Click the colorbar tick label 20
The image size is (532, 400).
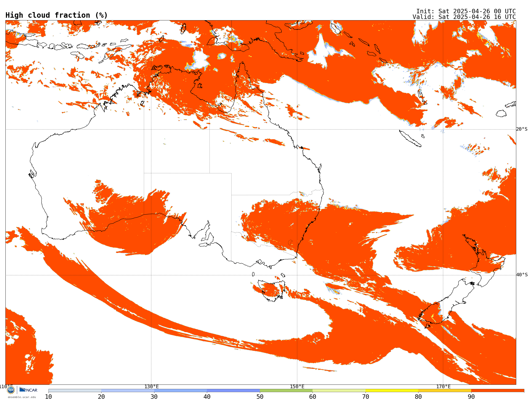[x=101, y=397]
